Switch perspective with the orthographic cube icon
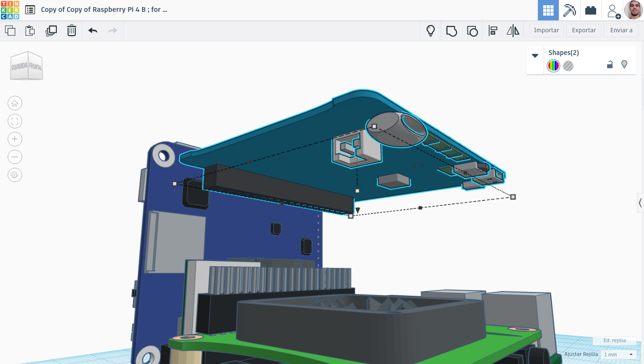Image resolution: width=644 pixels, height=364 pixels. click(15, 175)
